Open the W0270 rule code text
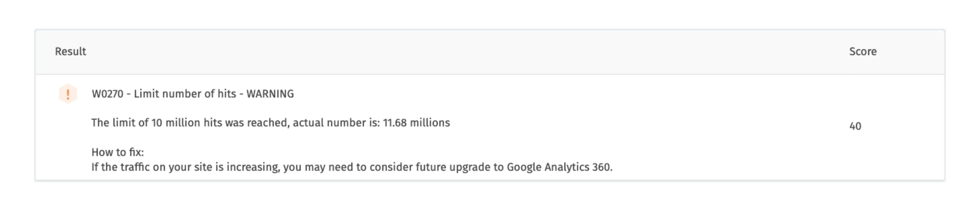 pyautogui.click(x=108, y=94)
